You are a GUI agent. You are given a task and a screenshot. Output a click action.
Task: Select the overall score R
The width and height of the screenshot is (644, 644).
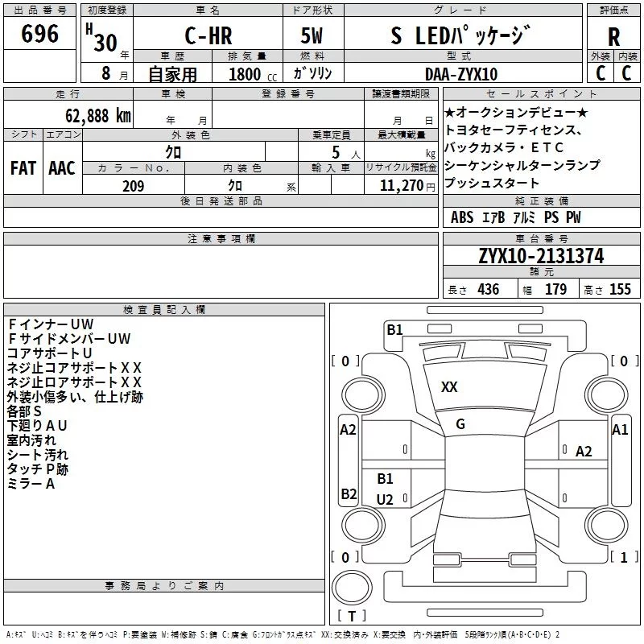613,37
